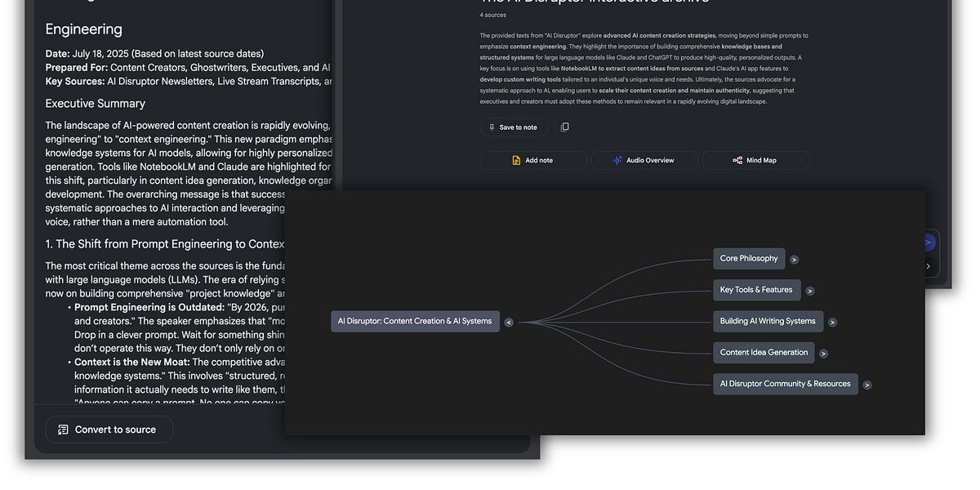Click the pin icon on Save to note

[492, 127]
